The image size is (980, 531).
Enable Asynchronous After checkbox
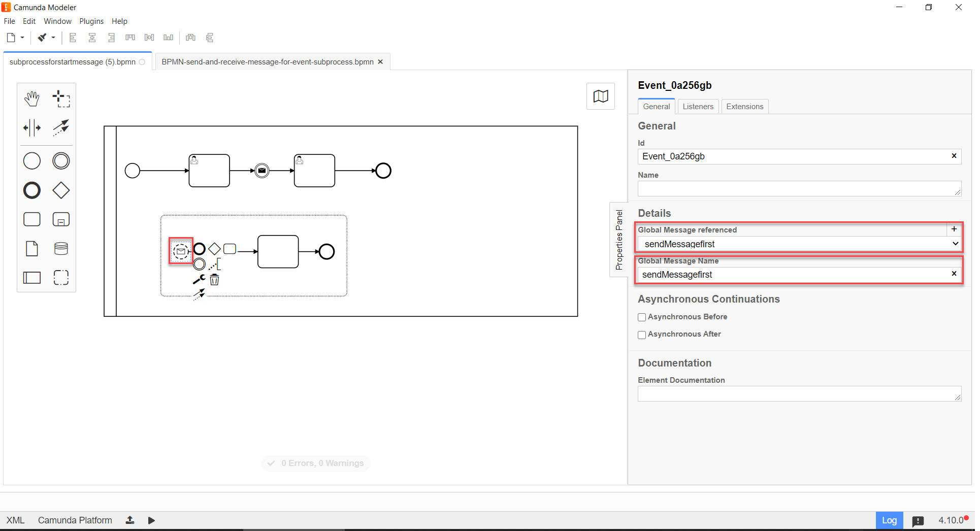click(642, 335)
